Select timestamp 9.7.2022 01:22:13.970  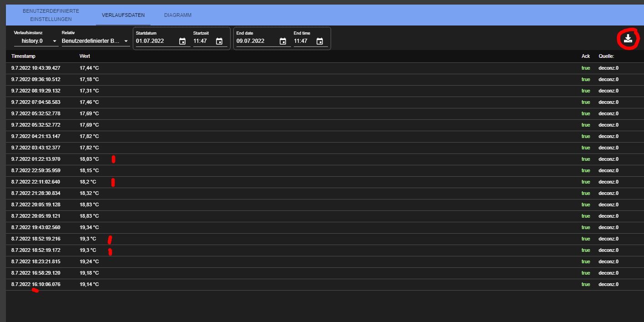[x=36, y=159]
